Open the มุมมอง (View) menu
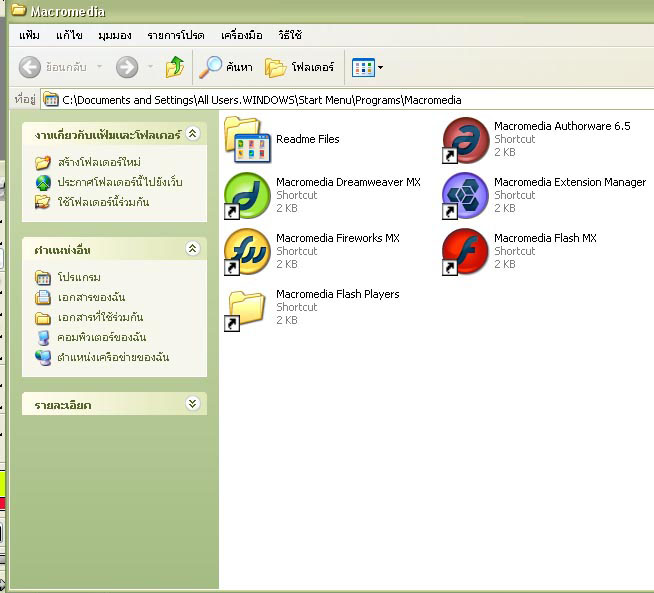 115,35
